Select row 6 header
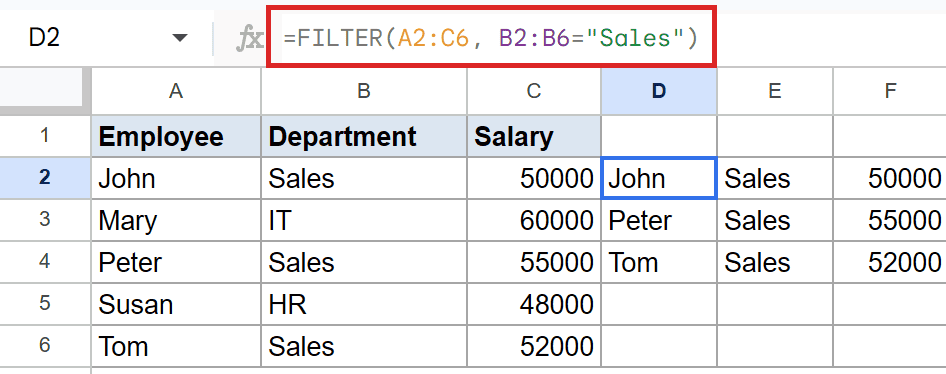Viewport: 946px width, 374px height. pyautogui.click(x=45, y=346)
